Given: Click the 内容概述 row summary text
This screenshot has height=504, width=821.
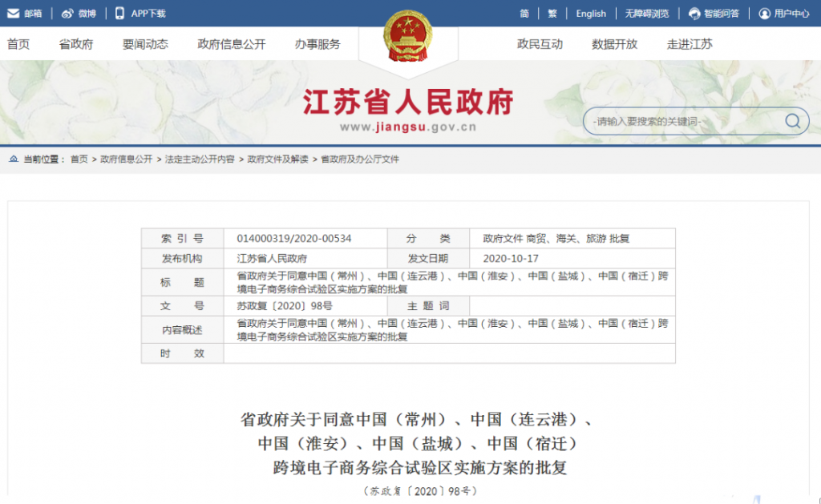Looking at the screenshot, I should [452, 329].
